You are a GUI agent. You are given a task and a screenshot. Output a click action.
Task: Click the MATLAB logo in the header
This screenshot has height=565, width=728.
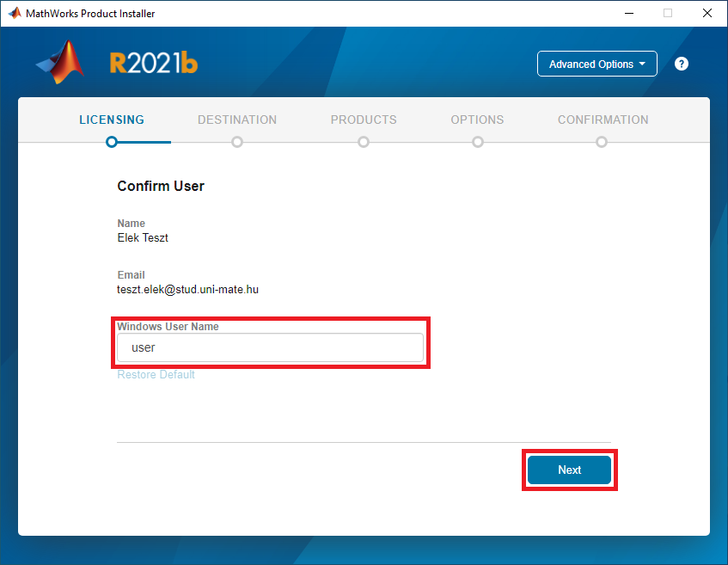pyautogui.click(x=61, y=63)
